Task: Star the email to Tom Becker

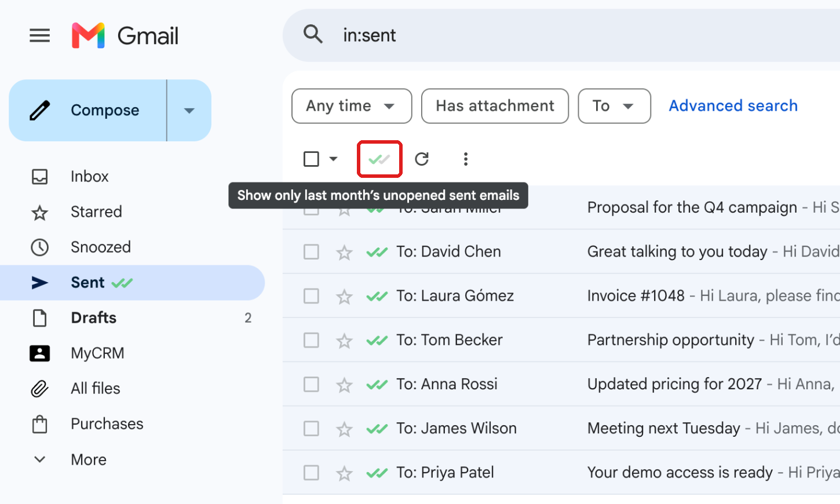Action: point(344,340)
